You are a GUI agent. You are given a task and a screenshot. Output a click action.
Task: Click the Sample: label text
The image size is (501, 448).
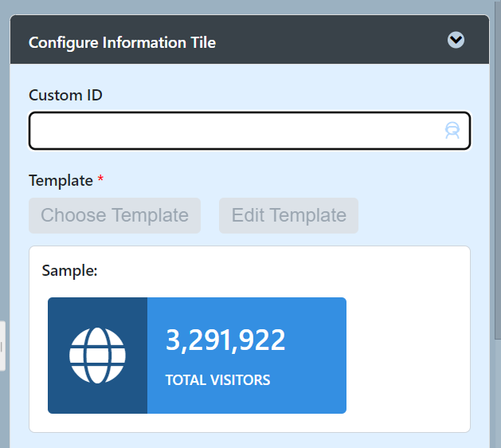point(69,270)
